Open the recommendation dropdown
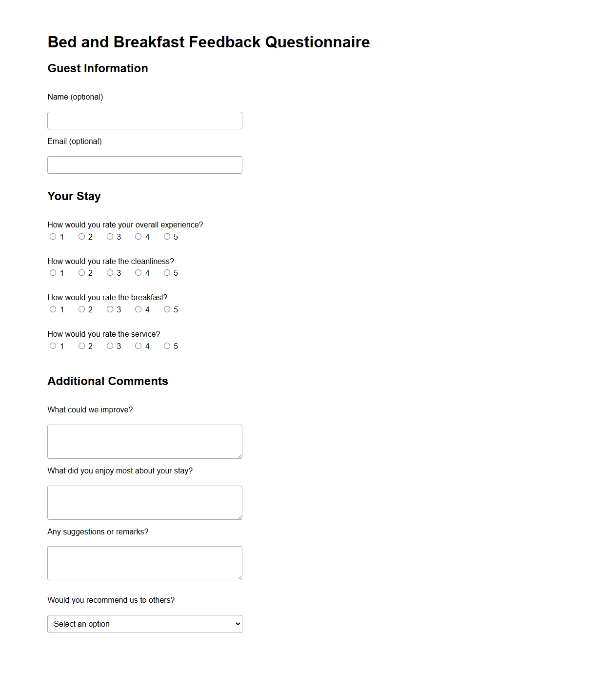Image resolution: width=616 pixels, height=674 pixels. pyautogui.click(x=144, y=624)
